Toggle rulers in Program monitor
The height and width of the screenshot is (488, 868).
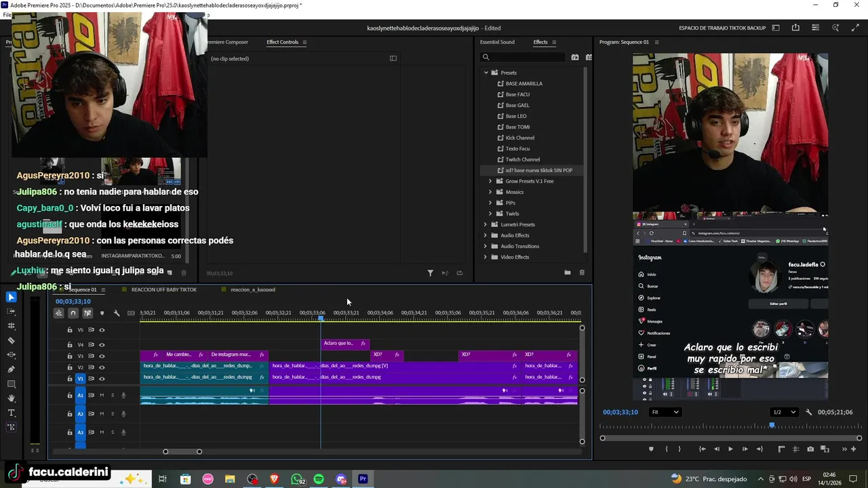click(x=781, y=449)
